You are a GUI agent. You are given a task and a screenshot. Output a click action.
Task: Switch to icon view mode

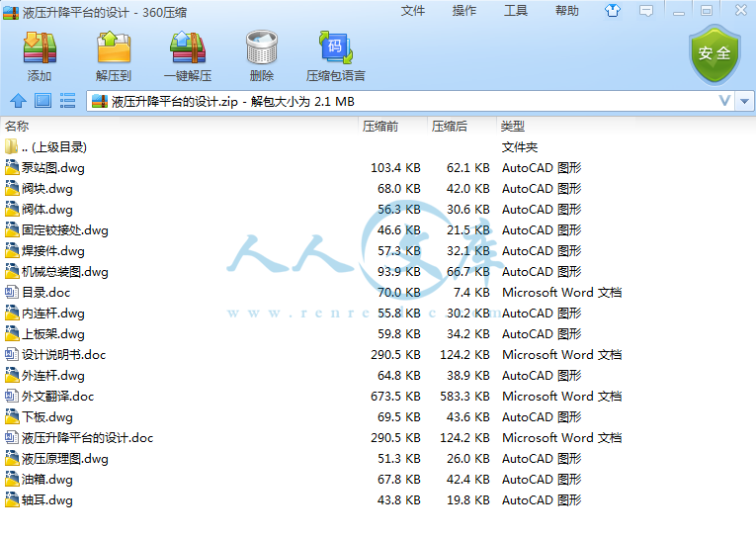pyautogui.click(x=42, y=100)
